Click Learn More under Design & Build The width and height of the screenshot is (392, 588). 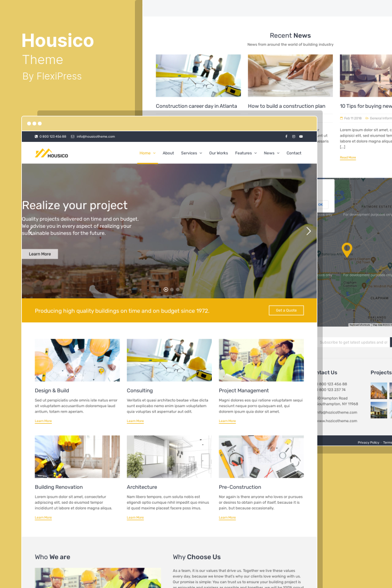(43, 421)
